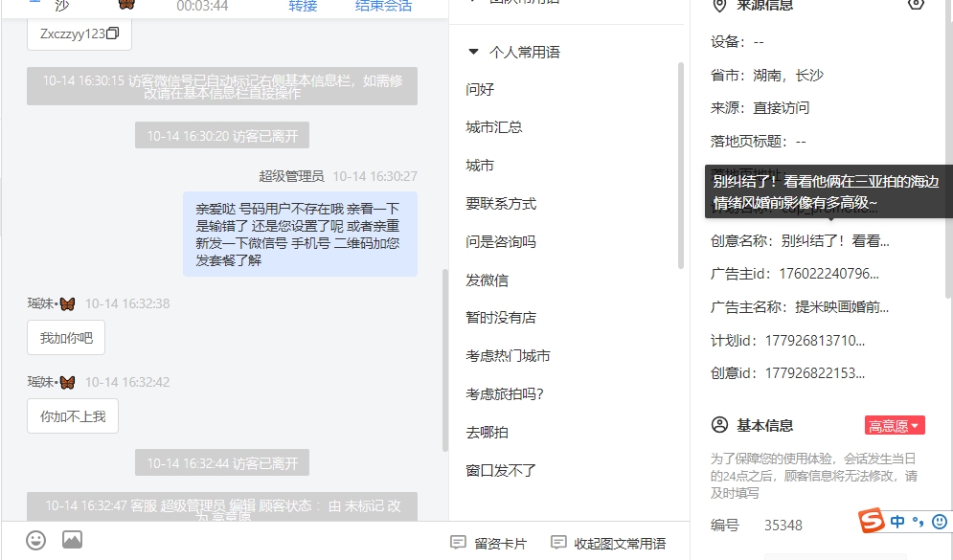Click the Sogou input method S icon
This screenshot has width=953, height=560.
tap(871, 521)
